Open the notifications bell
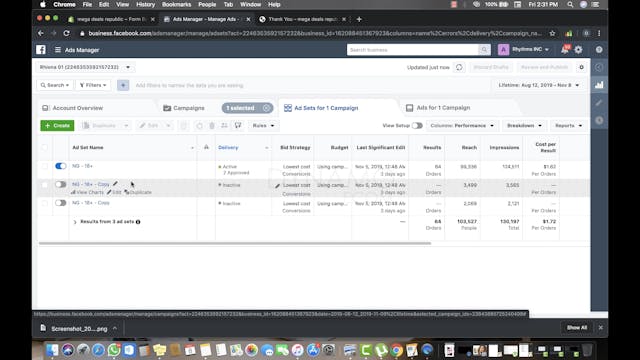Image resolution: width=640 pixels, height=360 pixels. pos(565,50)
